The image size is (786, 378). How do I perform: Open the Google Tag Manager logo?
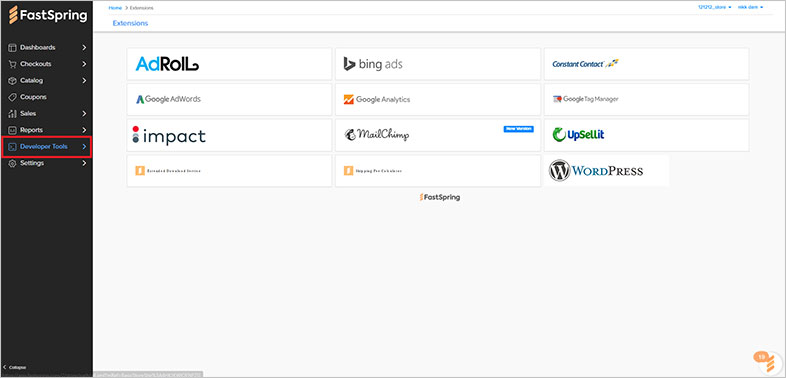click(x=585, y=99)
